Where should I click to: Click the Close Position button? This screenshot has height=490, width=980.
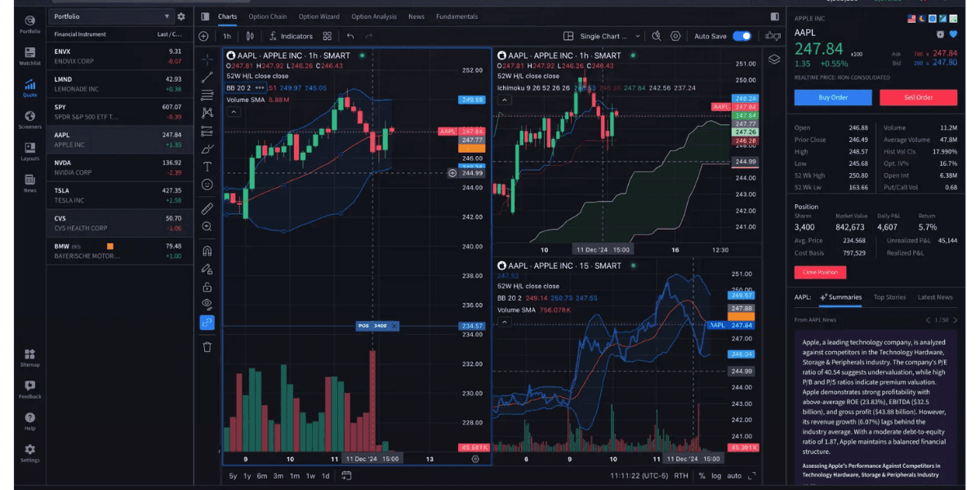[x=820, y=272]
